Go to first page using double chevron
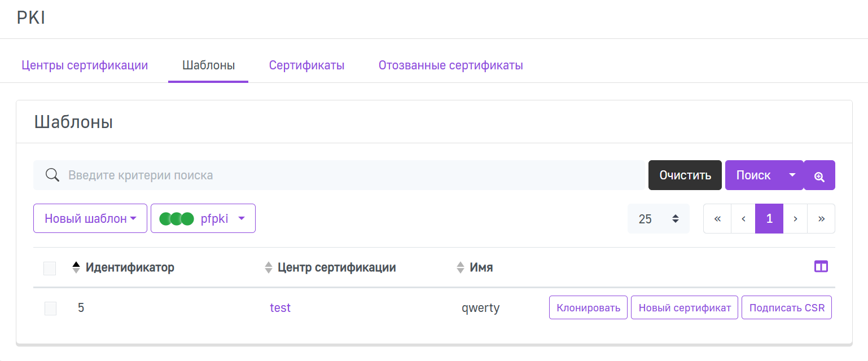The height and width of the screenshot is (361, 868). click(717, 219)
